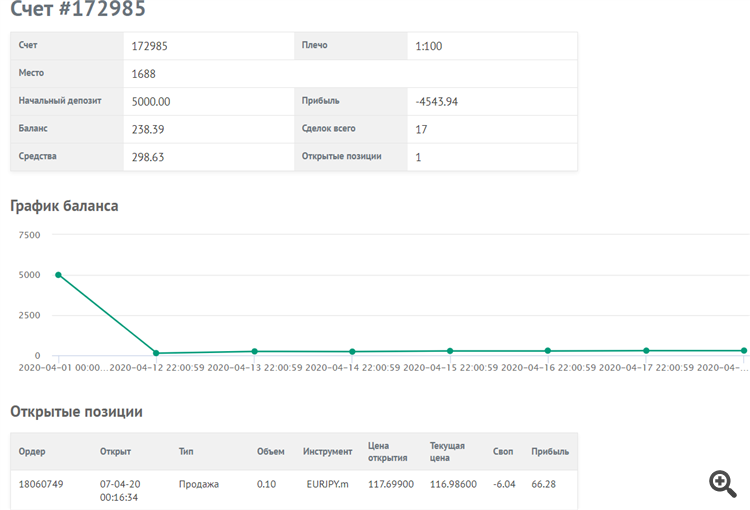Click the current price 116.98600
This screenshot has height=510, width=750.
tap(453, 484)
